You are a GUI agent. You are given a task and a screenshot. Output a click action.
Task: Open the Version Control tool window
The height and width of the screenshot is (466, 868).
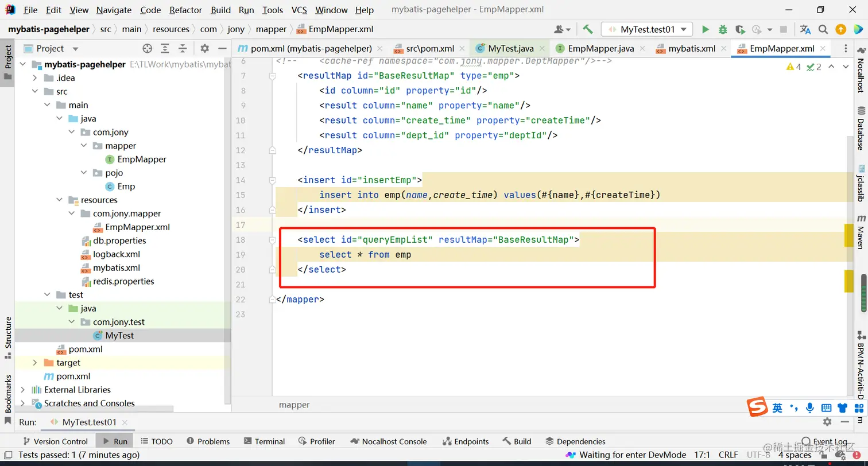click(55, 441)
